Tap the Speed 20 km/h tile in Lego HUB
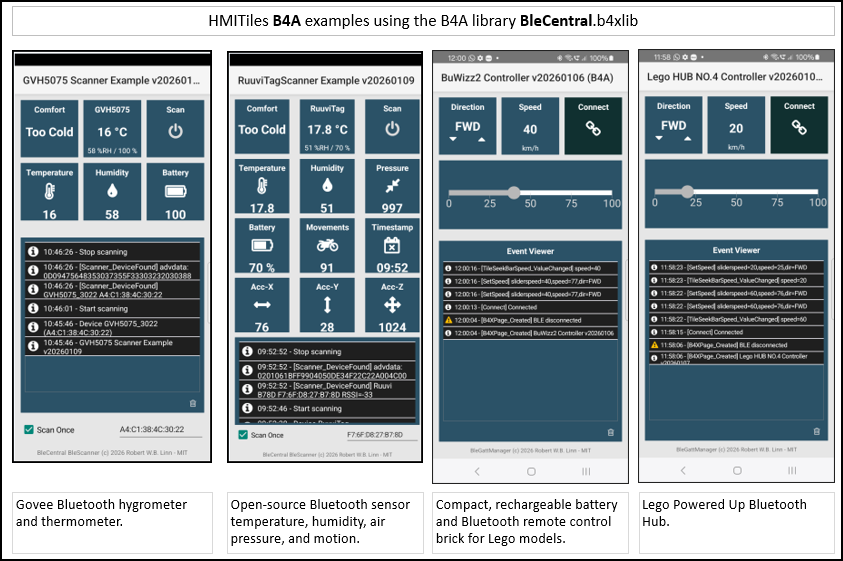Viewport: 843px width, 561px height. tap(736, 125)
